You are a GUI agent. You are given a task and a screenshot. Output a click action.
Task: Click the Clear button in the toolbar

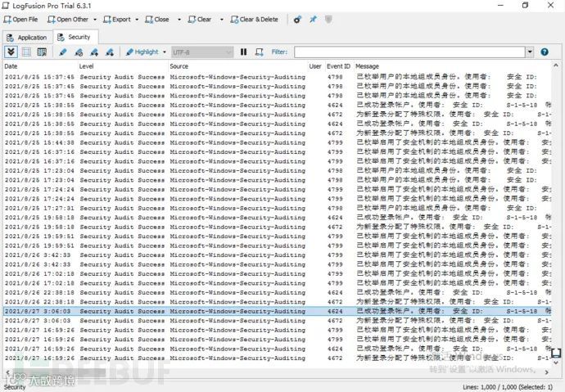[200, 20]
